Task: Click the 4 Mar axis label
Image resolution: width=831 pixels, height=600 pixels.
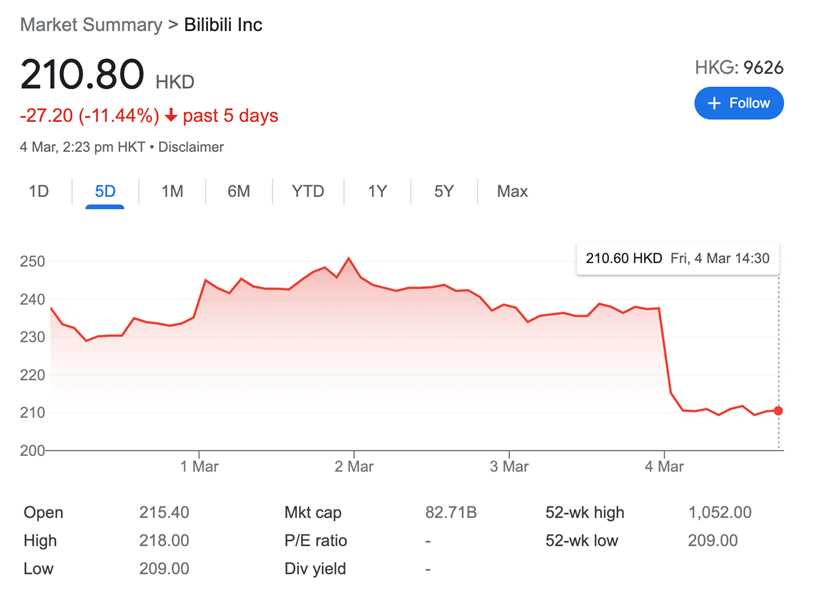Action: [x=664, y=466]
